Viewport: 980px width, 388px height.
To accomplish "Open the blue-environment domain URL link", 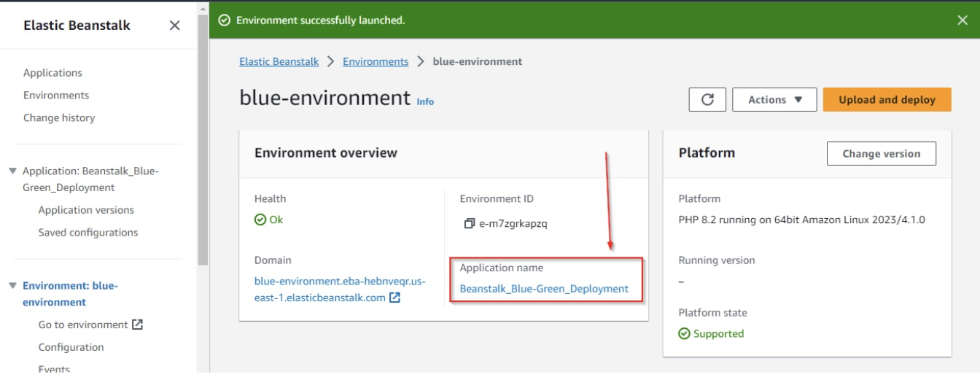I will [340, 290].
